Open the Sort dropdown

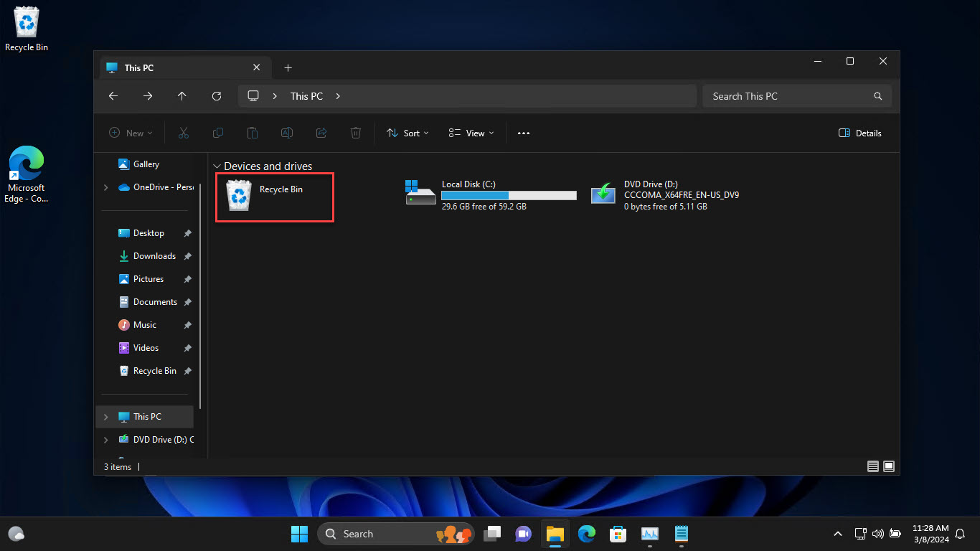[x=407, y=133]
